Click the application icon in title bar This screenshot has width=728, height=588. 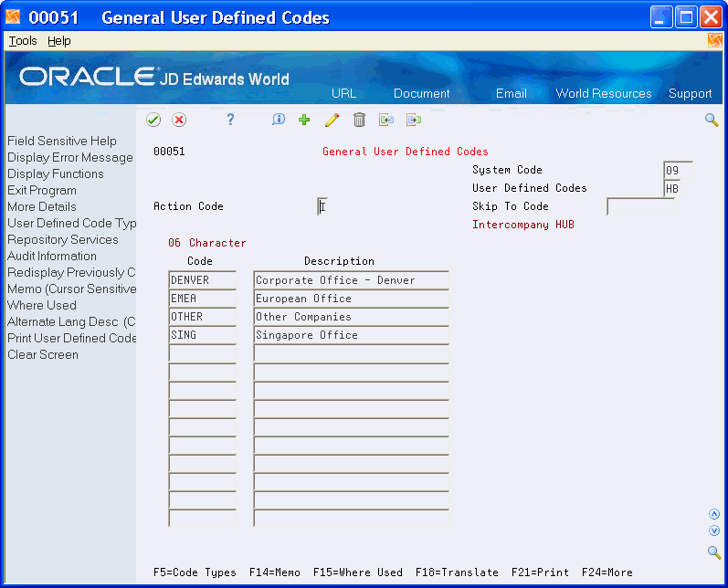point(13,16)
